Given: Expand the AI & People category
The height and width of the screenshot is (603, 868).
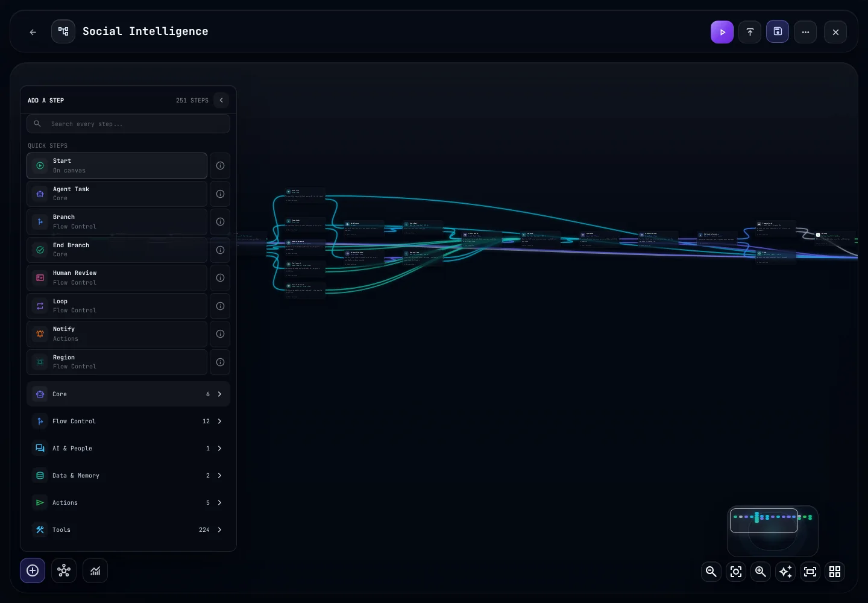Looking at the screenshot, I should 128,448.
